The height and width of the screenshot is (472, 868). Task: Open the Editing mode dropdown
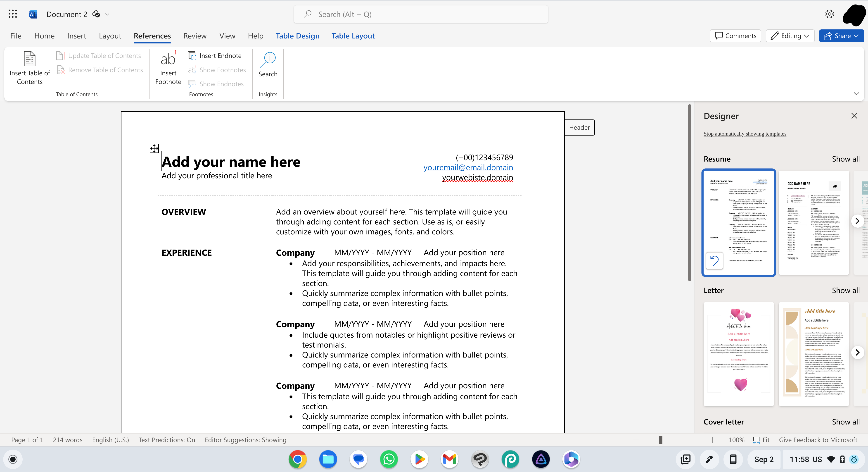(x=790, y=36)
